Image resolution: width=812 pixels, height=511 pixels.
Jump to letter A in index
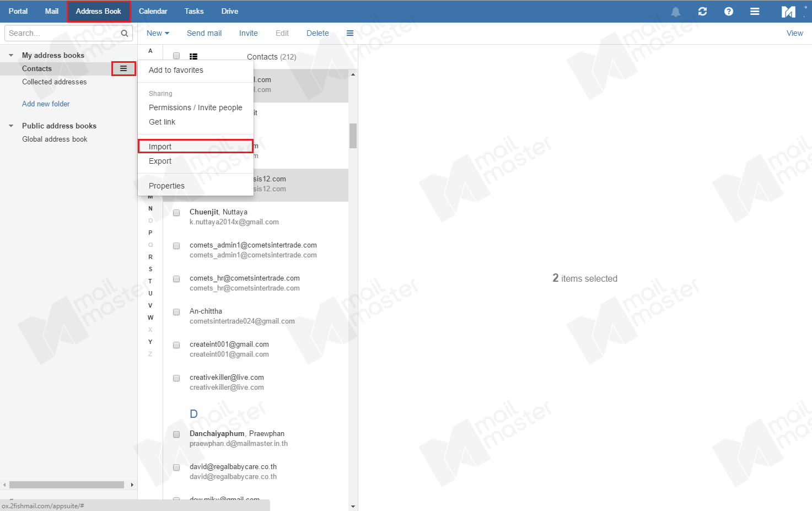click(150, 51)
